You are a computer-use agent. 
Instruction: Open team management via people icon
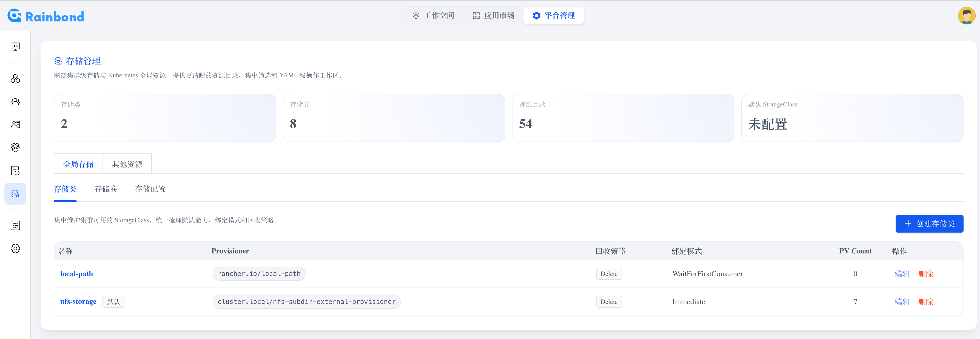click(x=15, y=101)
